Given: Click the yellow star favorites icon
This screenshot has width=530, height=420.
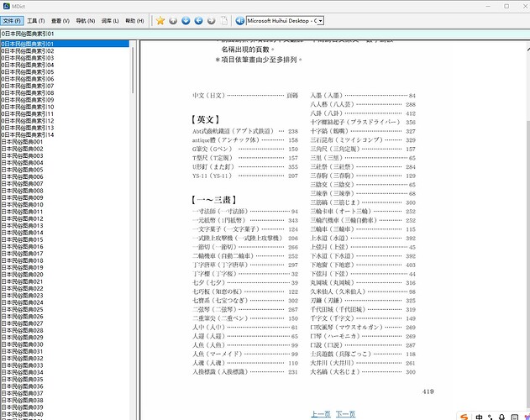Looking at the screenshot, I should pyautogui.click(x=160, y=21).
